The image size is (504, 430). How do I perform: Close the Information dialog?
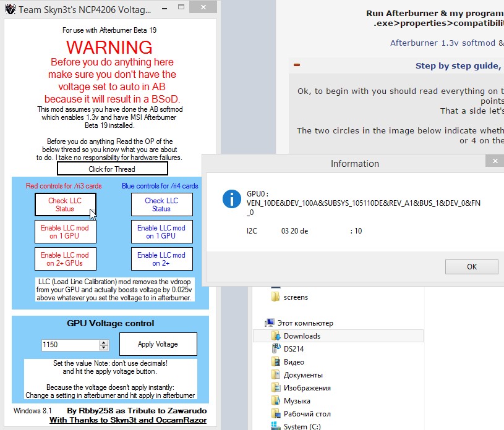pos(495,161)
